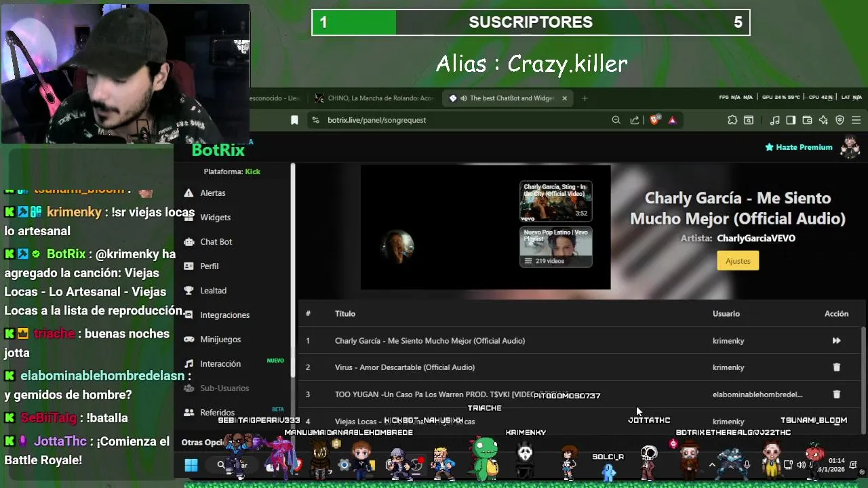Click Hazte Premium link
This screenshot has height=488, width=868.
point(798,147)
